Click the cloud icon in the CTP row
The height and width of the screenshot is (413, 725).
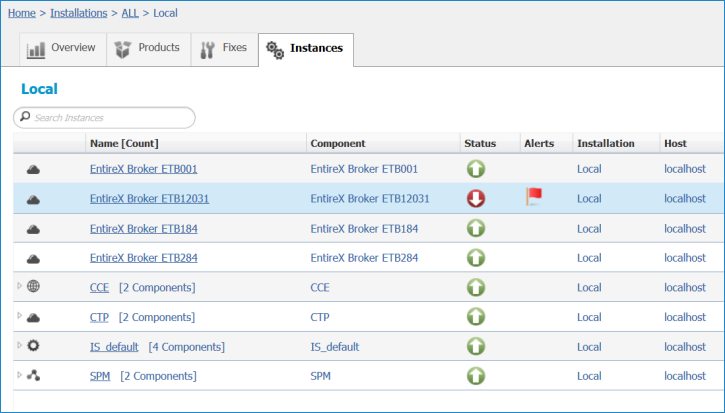click(x=33, y=318)
